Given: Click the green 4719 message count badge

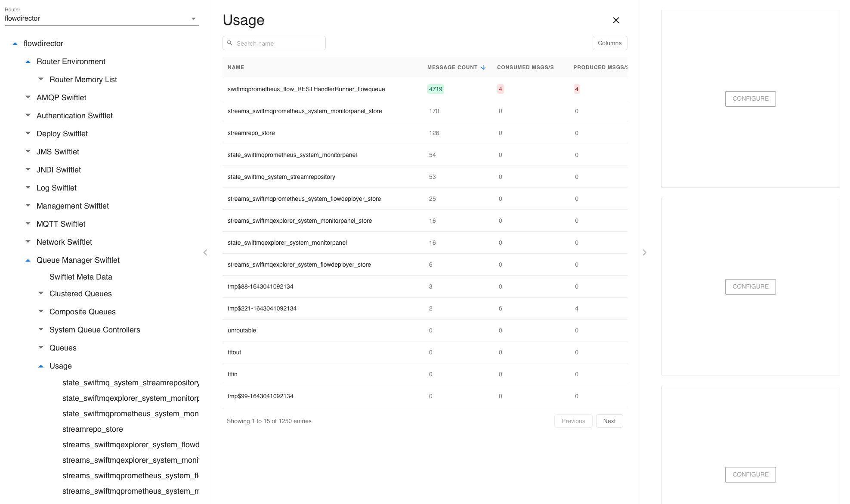Looking at the screenshot, I should click(436, 89).
